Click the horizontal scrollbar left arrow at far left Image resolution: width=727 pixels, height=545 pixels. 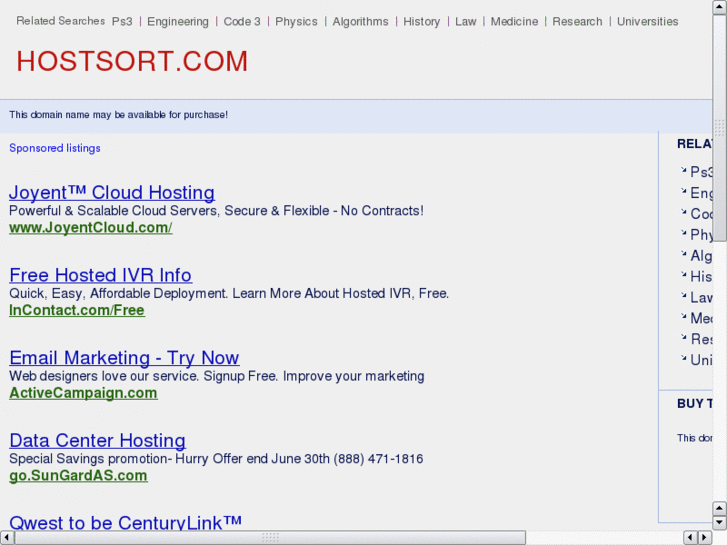[x=6, y=537]
